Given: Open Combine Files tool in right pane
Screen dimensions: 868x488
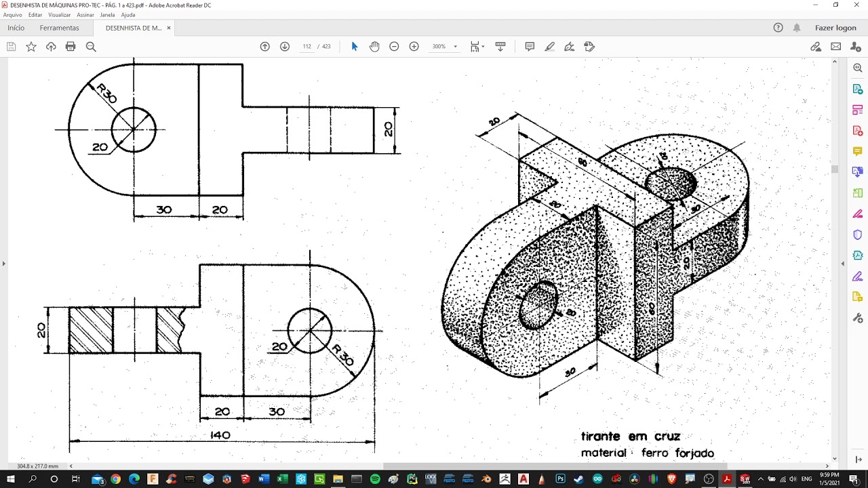Looking at the screenshot, I should point(858,172).
